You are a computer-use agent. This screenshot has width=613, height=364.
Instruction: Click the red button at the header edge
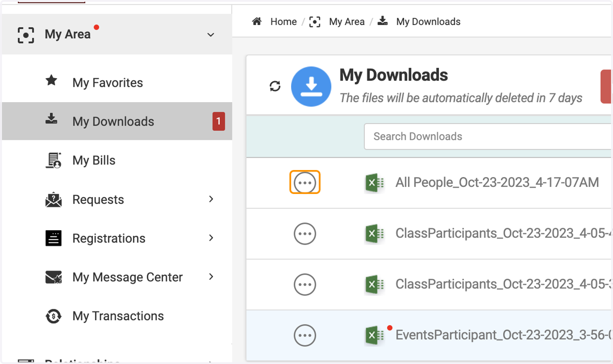(606, 87)
